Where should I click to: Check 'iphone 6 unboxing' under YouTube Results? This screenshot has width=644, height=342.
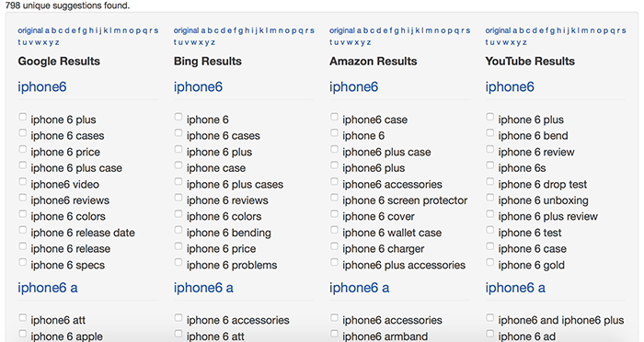(x=490, y=198)
